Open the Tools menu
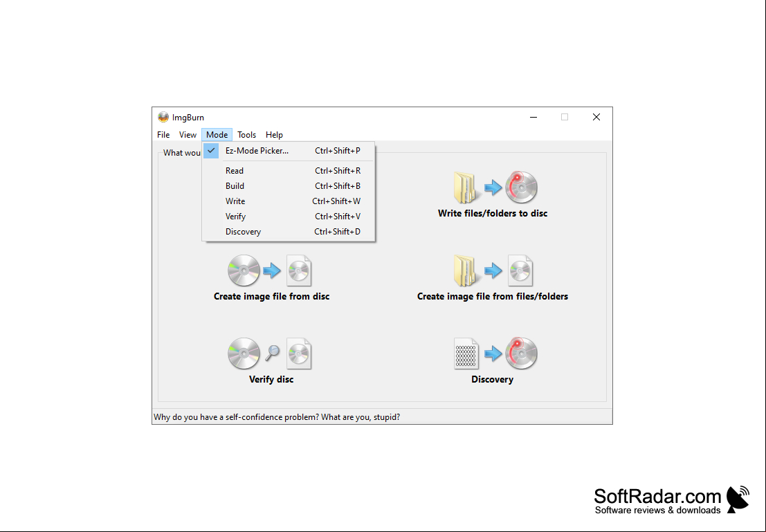Viewport: 766px width, 532px height. [x=247, y=135]
